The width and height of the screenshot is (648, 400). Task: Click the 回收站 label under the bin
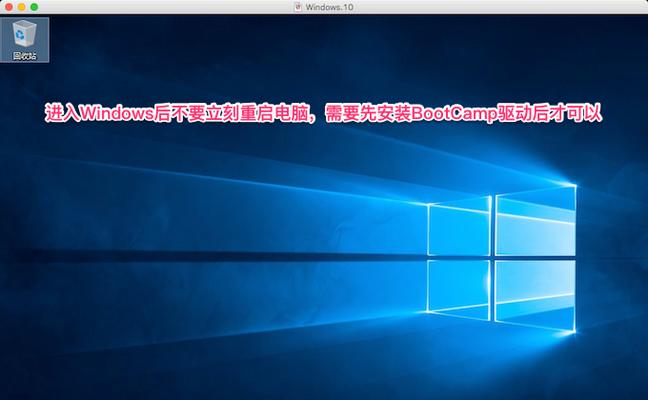click(24, 56)
